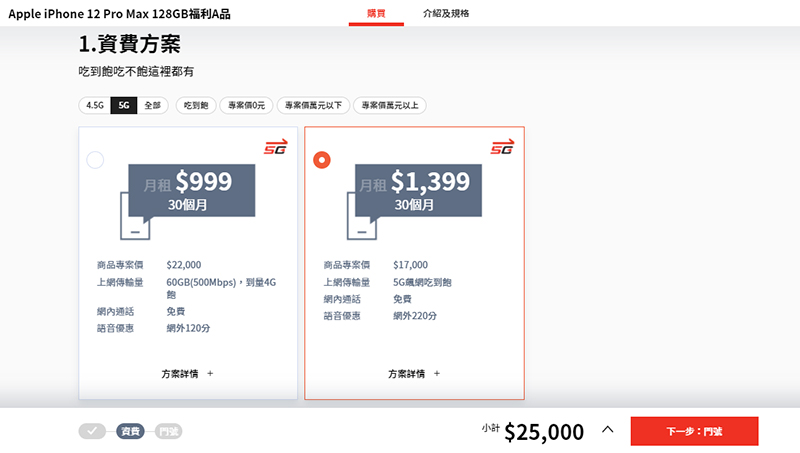Screen dimensions: 800x453
Task: Select the $999 monthly plan radio button
Action: click(96, 160)
